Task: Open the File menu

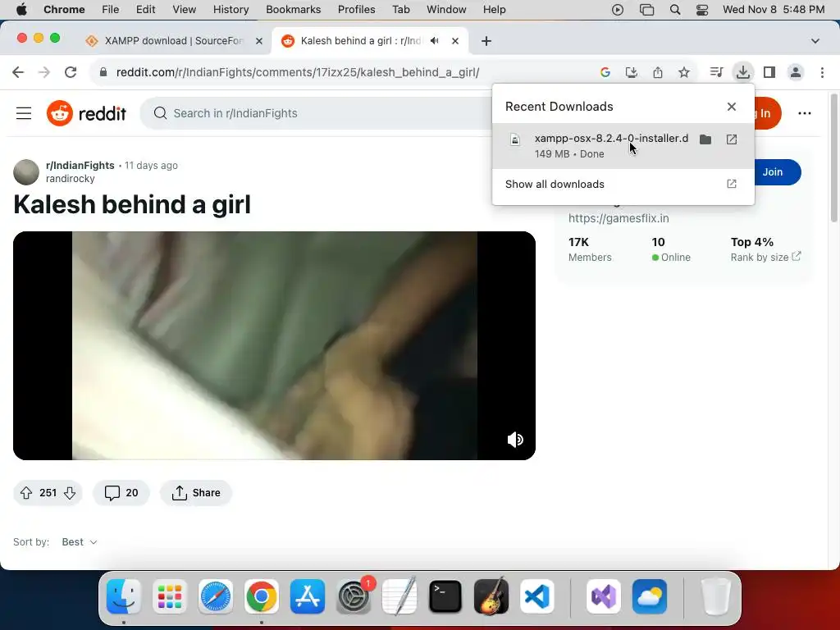Action: click(111, 10)
